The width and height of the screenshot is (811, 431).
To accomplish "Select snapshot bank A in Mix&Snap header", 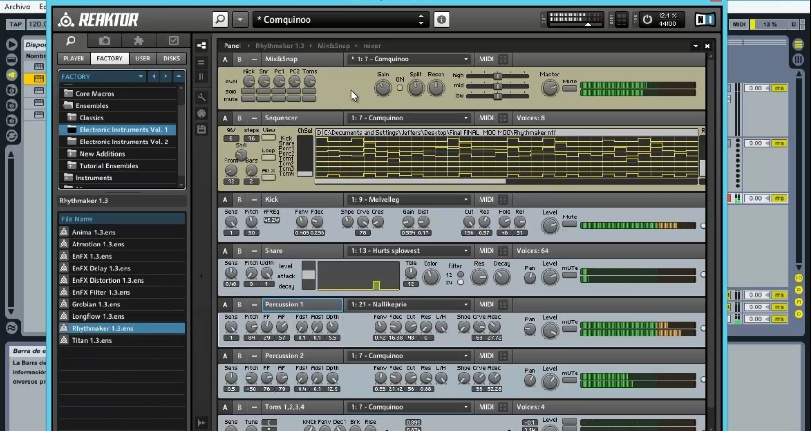I will point(225,59).
